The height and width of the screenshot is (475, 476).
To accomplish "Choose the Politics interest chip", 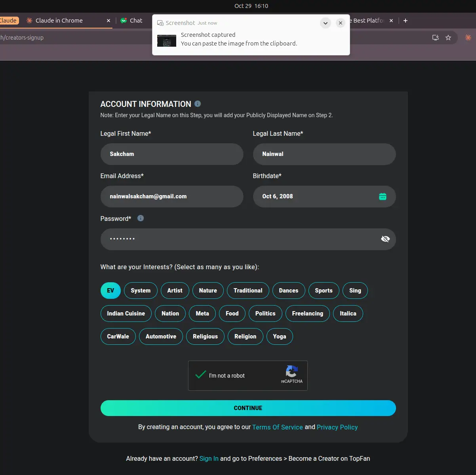I will tap(265, 313).
